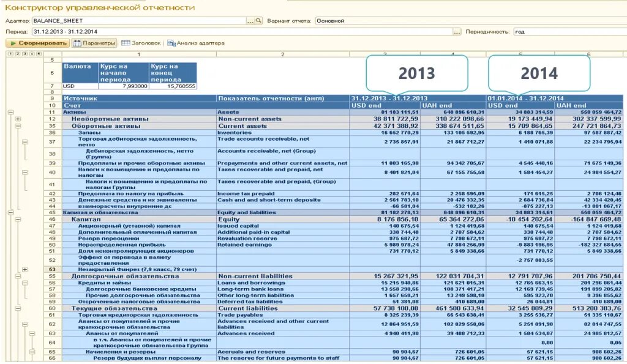Viewport: 627px width, 364px height.
Task: Click exchange rate cell 15,768555
Action: tap(173, 86)
